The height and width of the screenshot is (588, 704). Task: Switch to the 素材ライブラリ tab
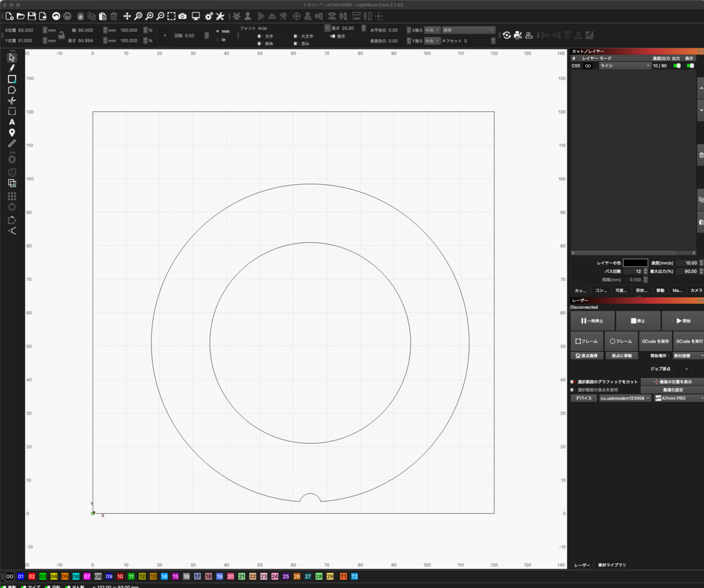coord(612,565)
